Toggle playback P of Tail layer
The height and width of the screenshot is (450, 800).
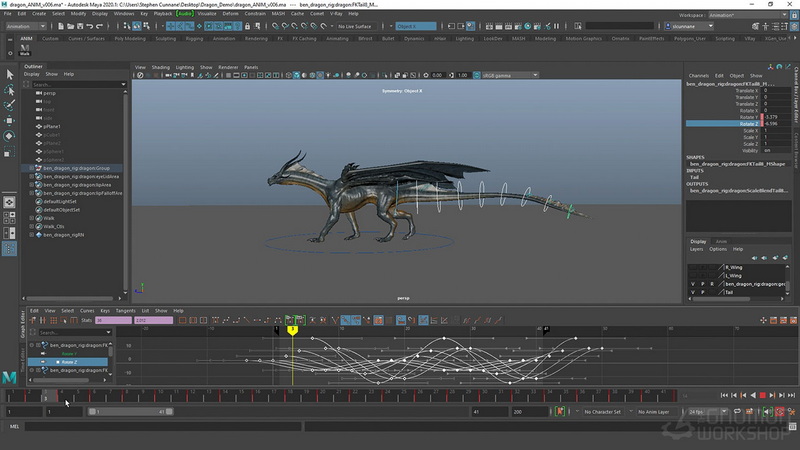(703, 292)
